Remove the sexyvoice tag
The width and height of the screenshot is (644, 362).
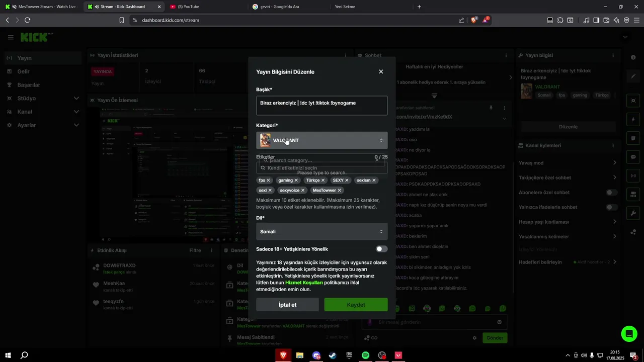(x=303, y=191)
